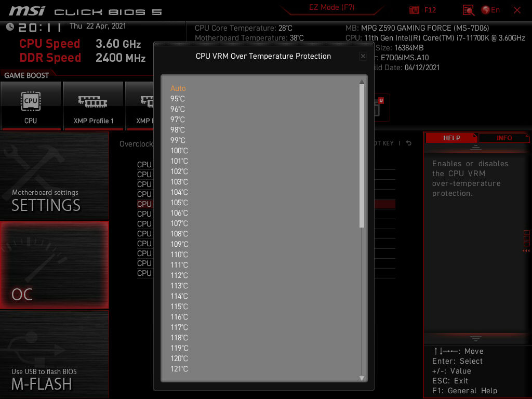Switch to EZ Mode (F7)
Image resolution: width=532 pixels, height=399 pixels.
331,7
